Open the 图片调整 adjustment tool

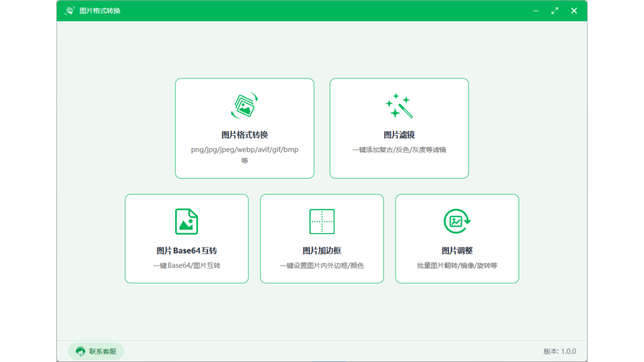click(457, 238)
